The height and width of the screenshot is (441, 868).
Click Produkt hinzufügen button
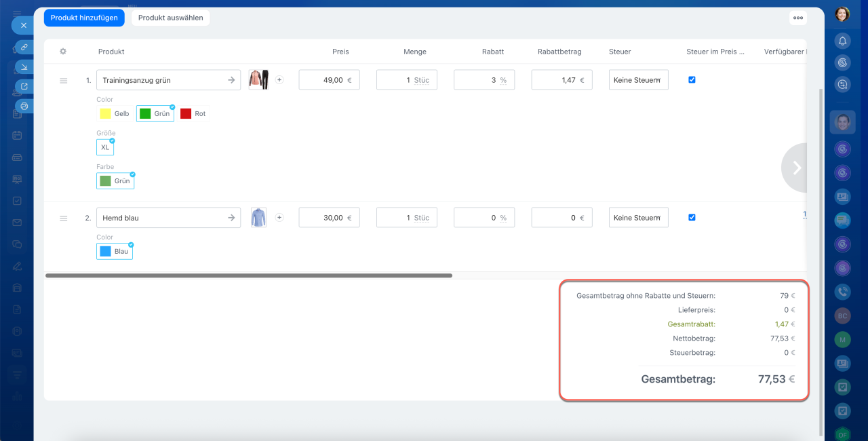[x=84, y=18]
